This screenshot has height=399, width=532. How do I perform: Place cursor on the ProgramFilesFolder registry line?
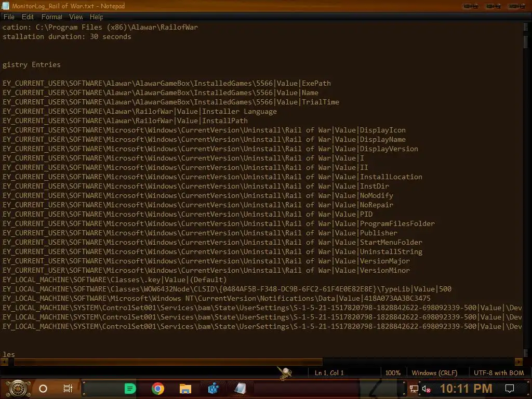[219, 223]
